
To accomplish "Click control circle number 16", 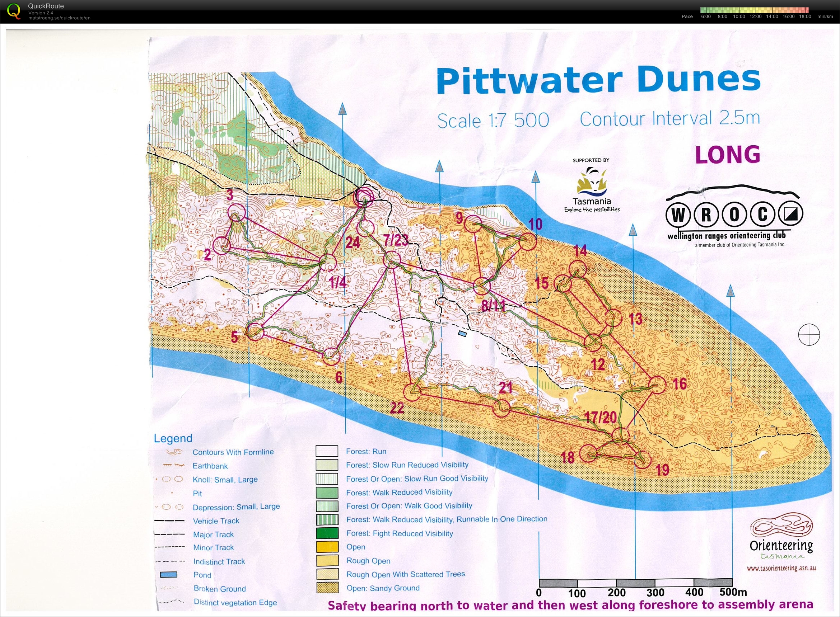I will pos(657,385).
